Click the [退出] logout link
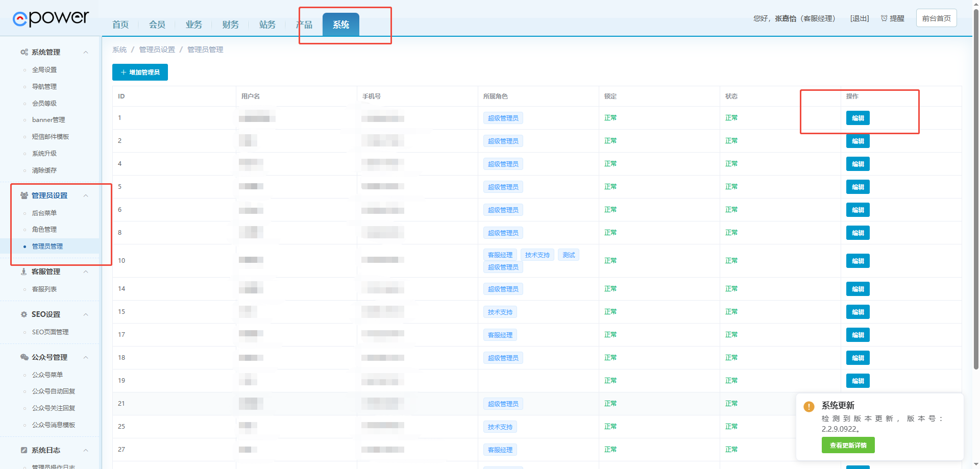 tap(860, 18)
